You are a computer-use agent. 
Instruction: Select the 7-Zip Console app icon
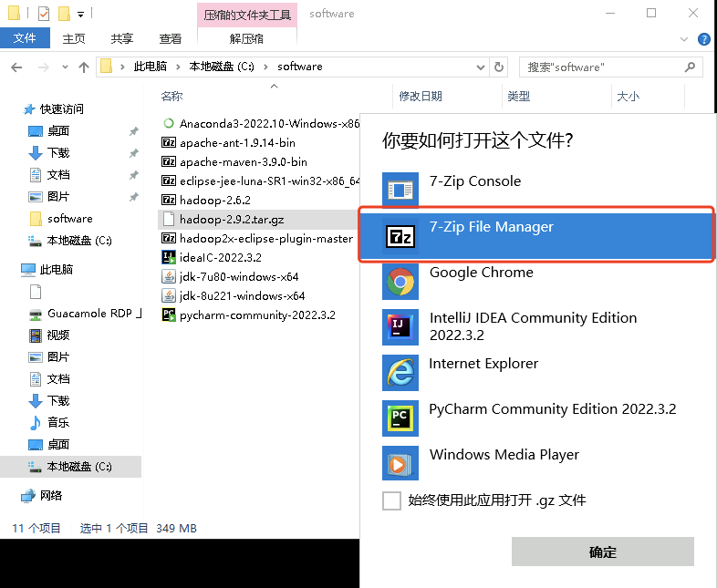tap(400, 190)
